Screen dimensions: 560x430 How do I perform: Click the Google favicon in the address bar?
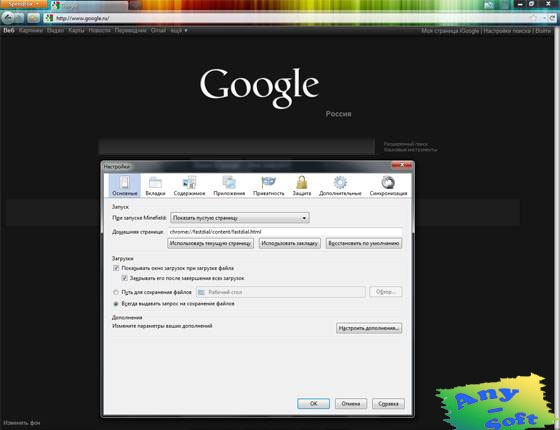tap(49, 18)
